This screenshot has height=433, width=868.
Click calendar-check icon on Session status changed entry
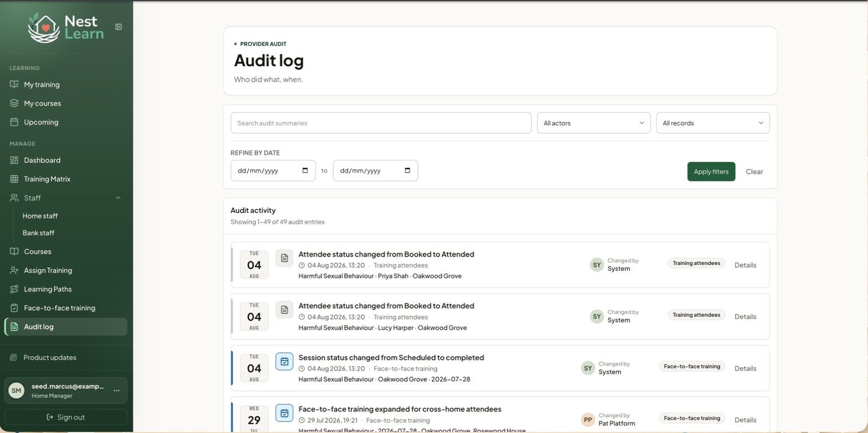(x=284, y=362)
